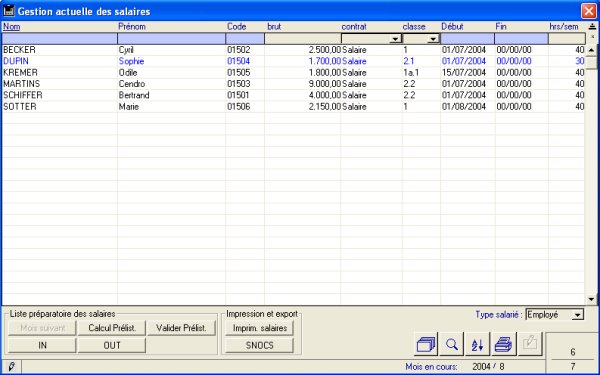Click the Prénom column header
The height and width of the screenshot is (375, 600).
[x=132, y=26]
